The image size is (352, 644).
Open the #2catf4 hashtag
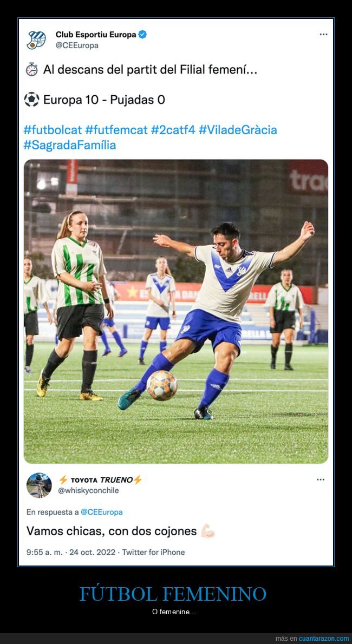(x=173, y=130)
